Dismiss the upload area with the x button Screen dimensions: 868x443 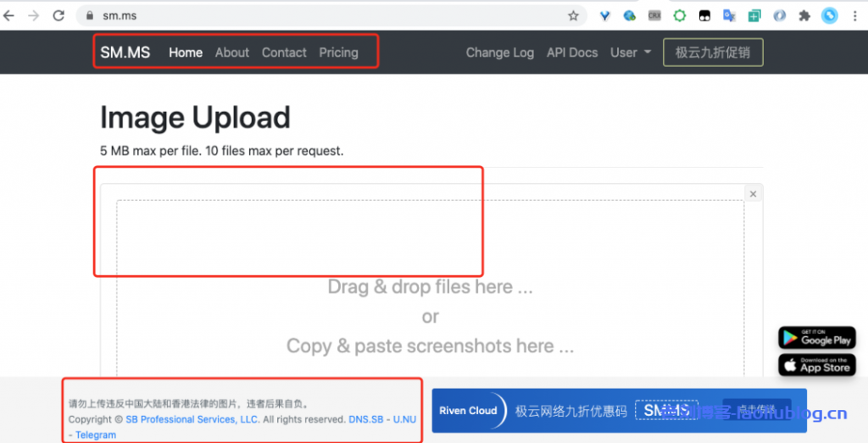[x=753, y=194]
